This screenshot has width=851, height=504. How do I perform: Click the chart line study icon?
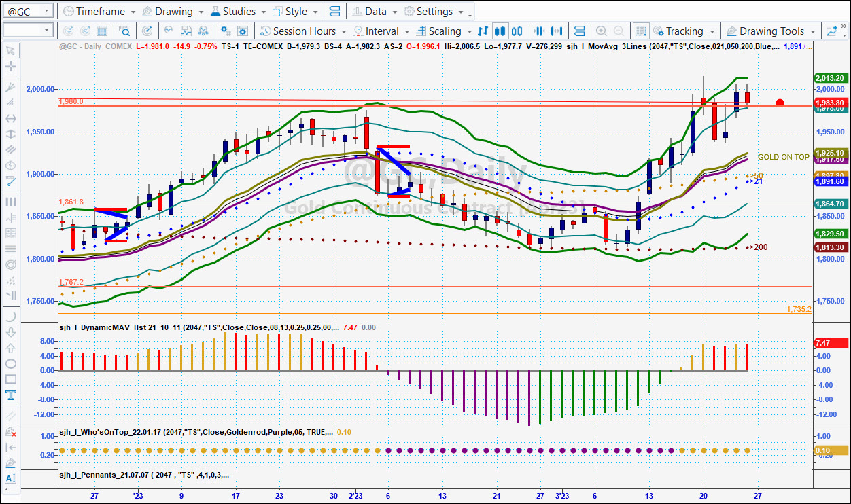(186, 31)
